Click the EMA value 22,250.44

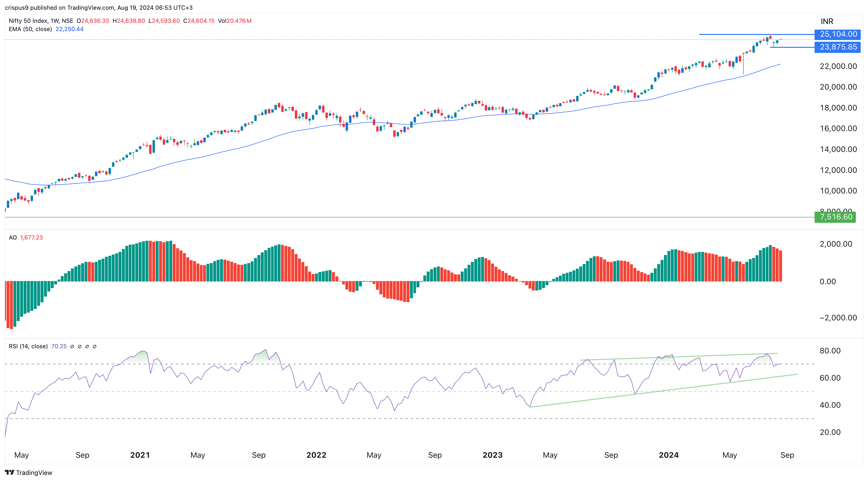(69, 29)
